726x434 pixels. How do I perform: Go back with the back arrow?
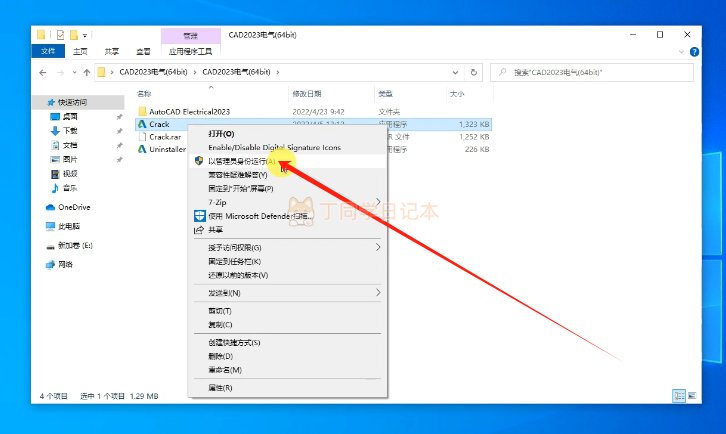tap(43, 72)
